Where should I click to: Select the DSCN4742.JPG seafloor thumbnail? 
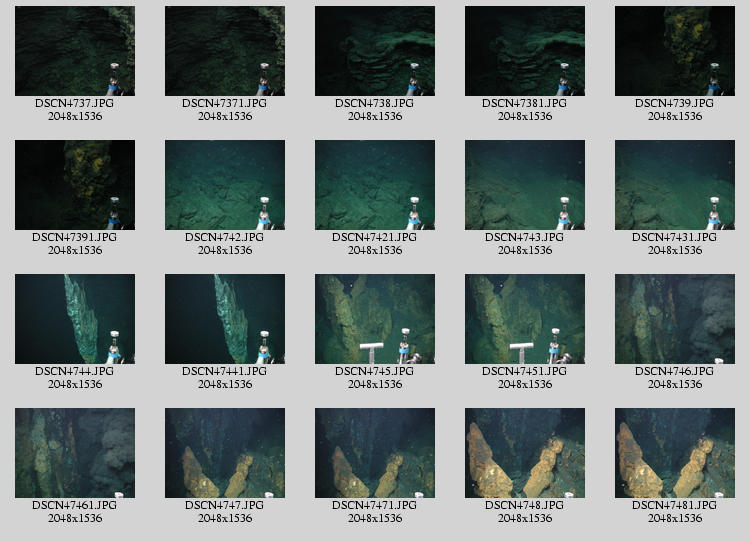coord(225,185)
